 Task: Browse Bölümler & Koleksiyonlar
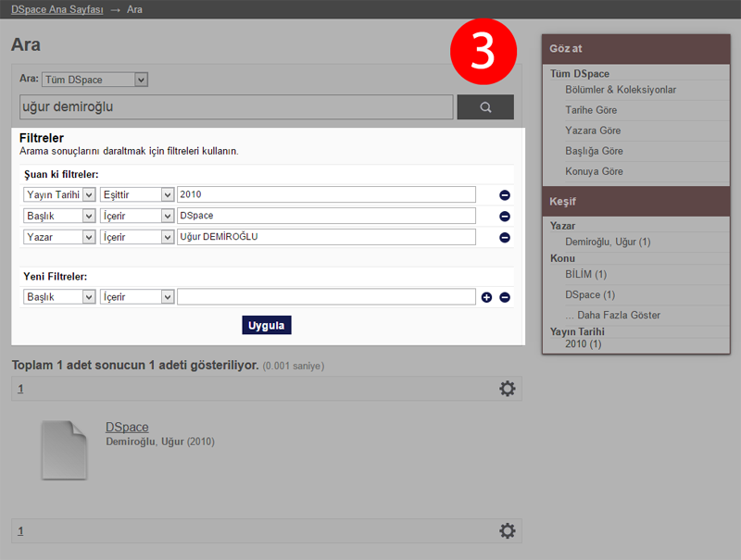point(621,90)
